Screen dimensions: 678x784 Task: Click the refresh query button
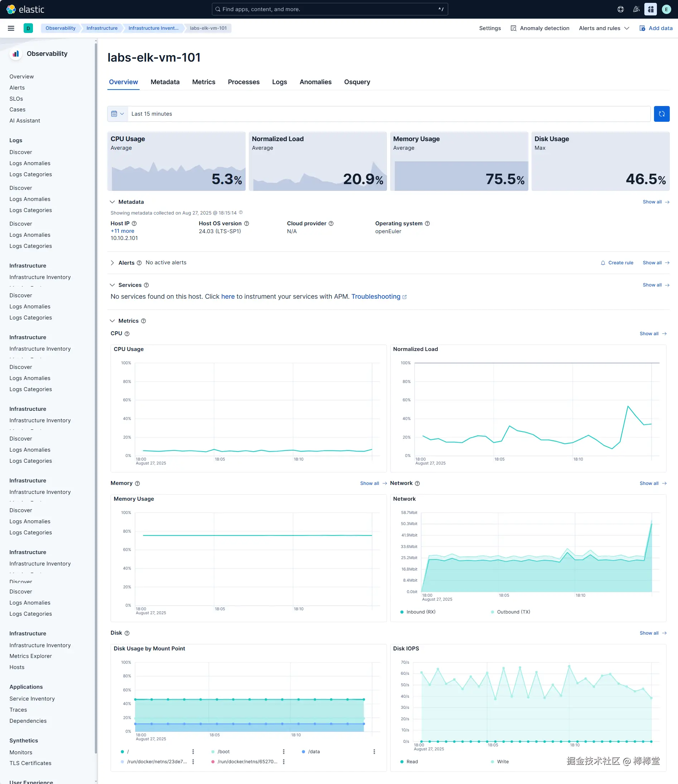661,114
